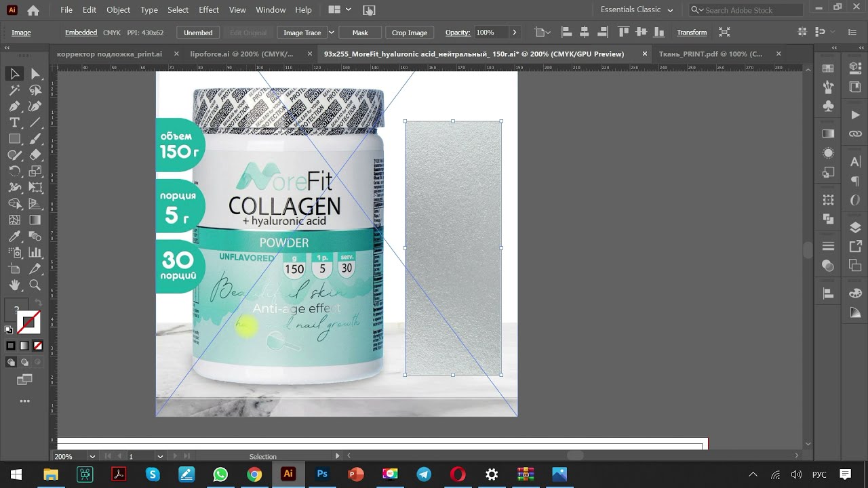Select the Direct Selection tool
The width and height of the screenshot is (868, 488).
point(35,73)
